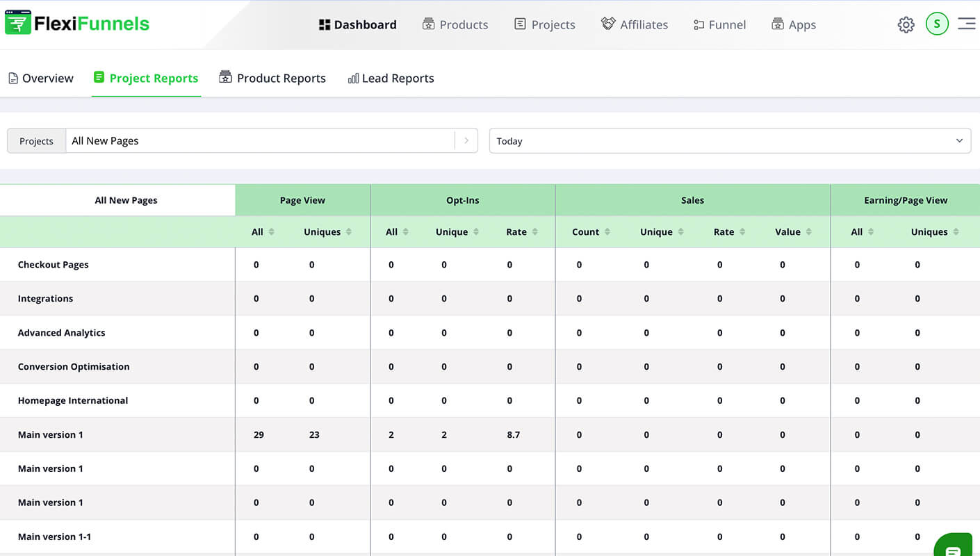
Task: Click the chevron beside the Projects field
Action: pyautogui.click(x=466, y=140)
